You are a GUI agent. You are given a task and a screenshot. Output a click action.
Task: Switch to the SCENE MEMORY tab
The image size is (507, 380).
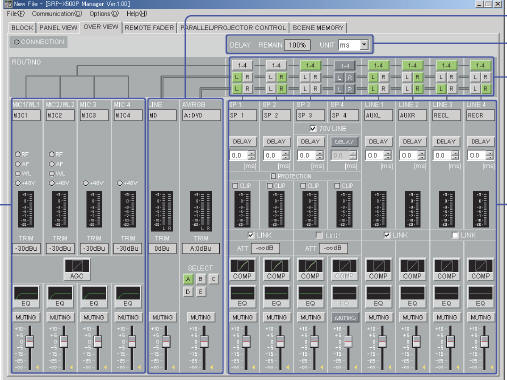318,28
